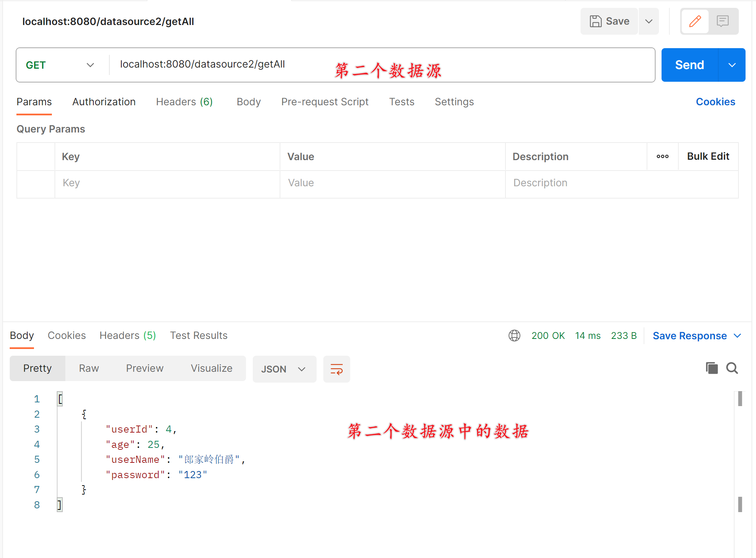Click the 14 ms response time
This screenshot has height=558, width=756.
(x=588, y=336)
